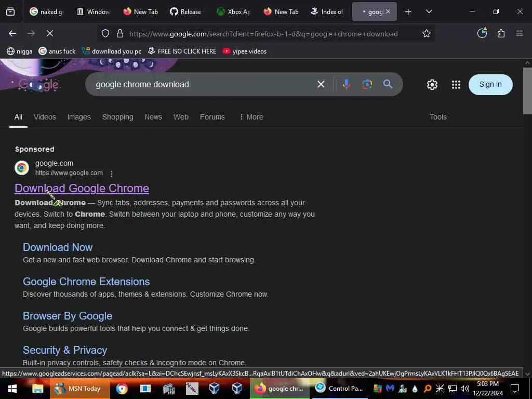Open the Google Chrome Extensions sitelink
532x399 pixels.
(86, 282)
